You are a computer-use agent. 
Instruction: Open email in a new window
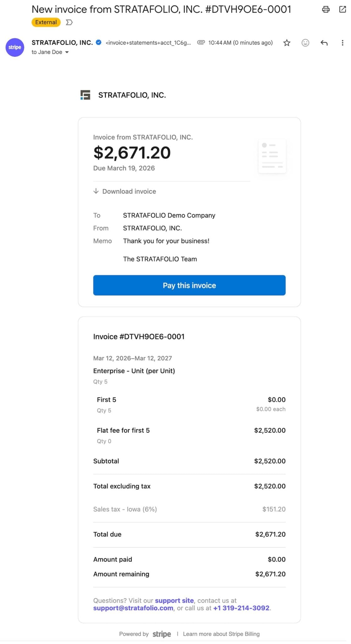point(343,9)
